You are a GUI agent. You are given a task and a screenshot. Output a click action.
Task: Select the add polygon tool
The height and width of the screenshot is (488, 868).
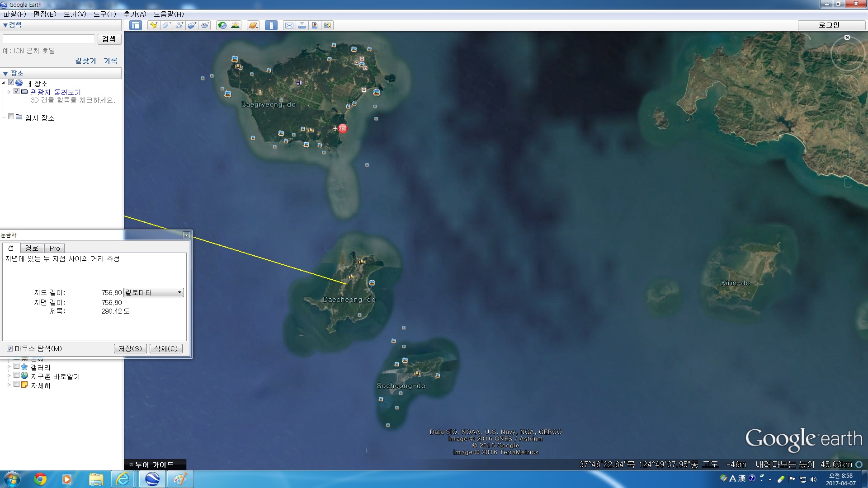tap(166, 25)
